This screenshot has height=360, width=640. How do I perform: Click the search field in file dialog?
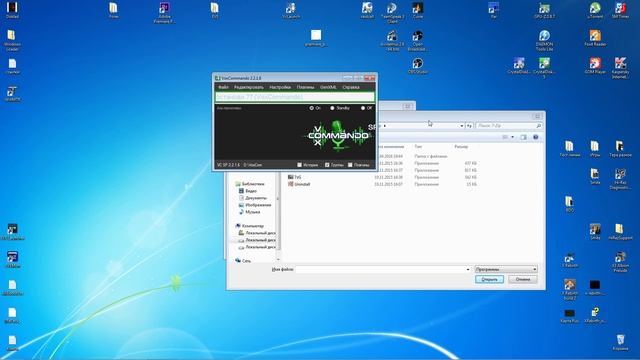(509, 126)
